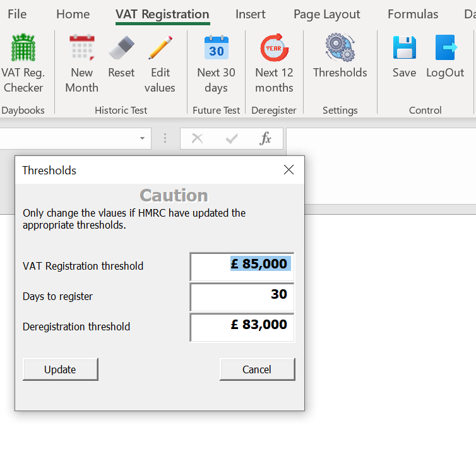This screenshot has height=456, width=476.
Task: Expand the Name Box dropdown arrow
Action: coord(142,138)
